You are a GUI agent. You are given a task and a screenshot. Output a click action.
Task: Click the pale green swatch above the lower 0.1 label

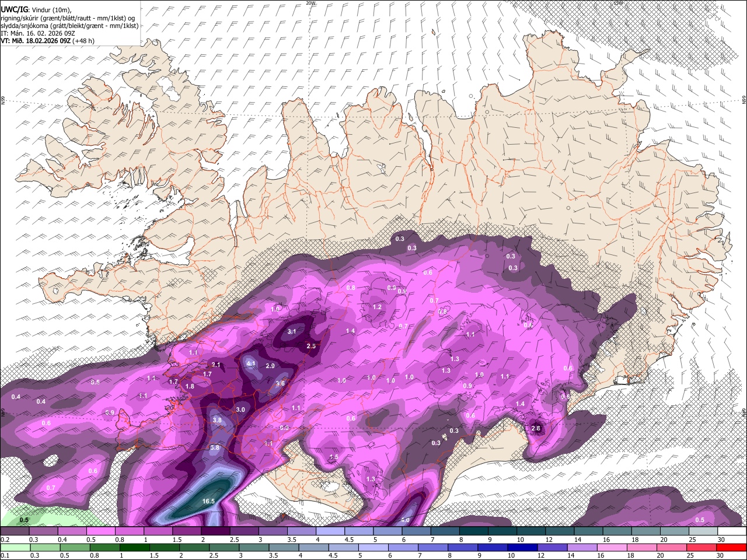coord(14,547)
